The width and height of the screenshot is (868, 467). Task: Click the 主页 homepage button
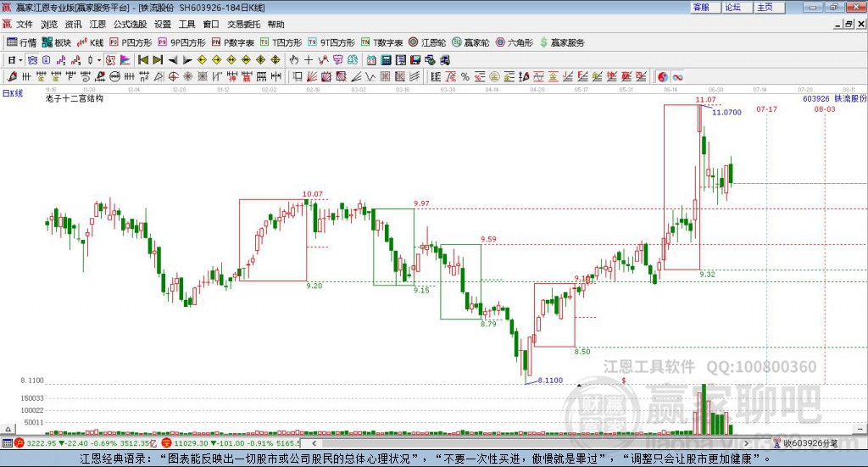769,7
